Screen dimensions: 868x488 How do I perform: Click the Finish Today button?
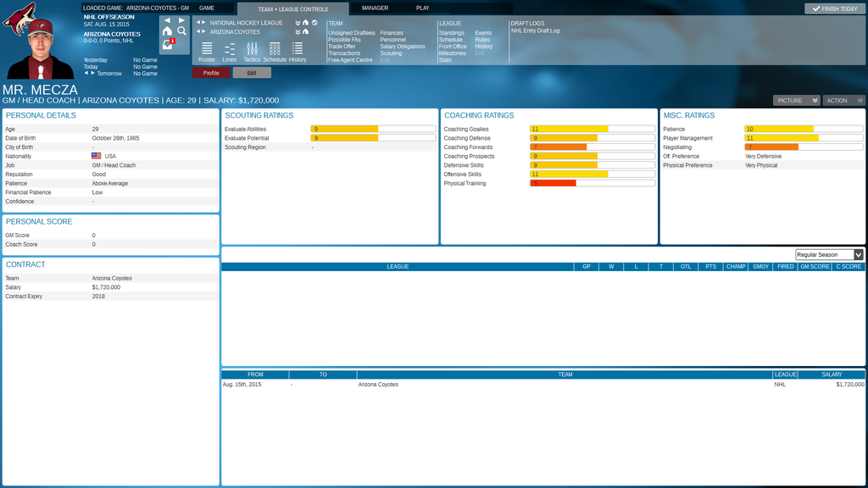835,8
